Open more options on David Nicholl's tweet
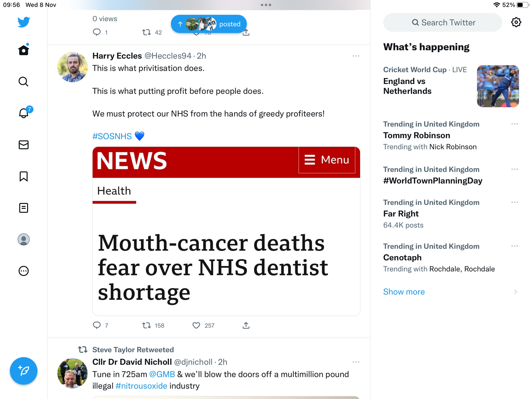Image resolution: width=532 pixels, height=399 pixels. click(356, 362)
